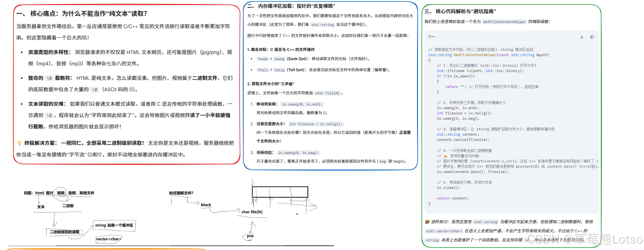Click the "C++" language label of code block
644x250 pixels.
432,36
